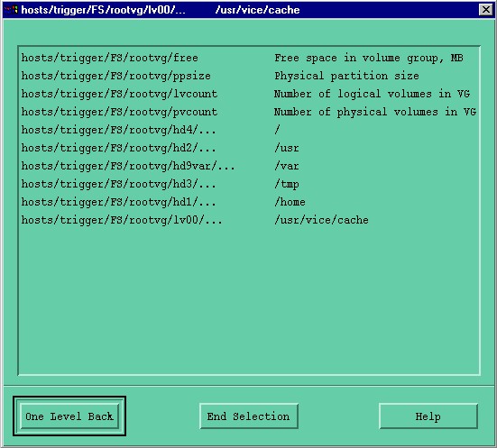The image size is (497, 448).
Task: Expand the lv00/... /usr/vice/cache entry
Action: tap(249, 220)
